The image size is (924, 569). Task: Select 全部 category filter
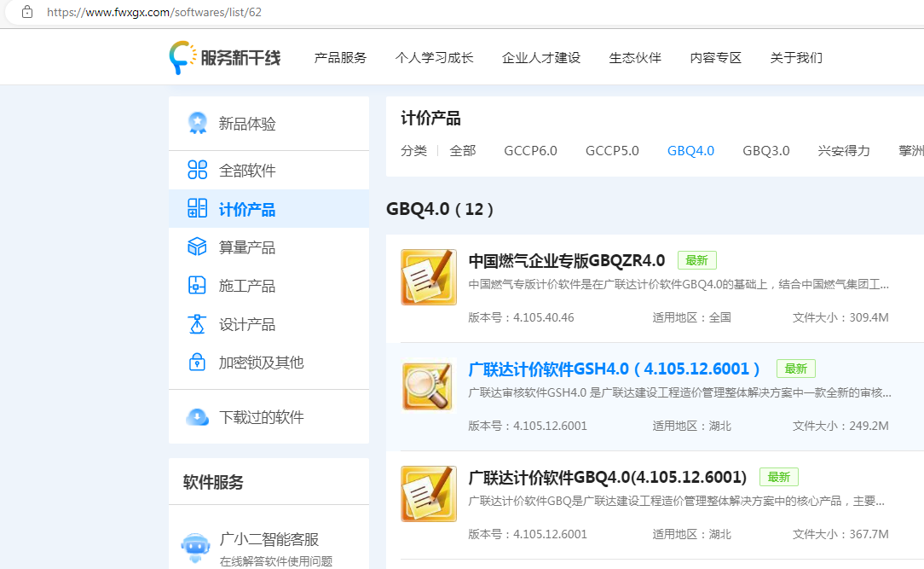(463, 151)
